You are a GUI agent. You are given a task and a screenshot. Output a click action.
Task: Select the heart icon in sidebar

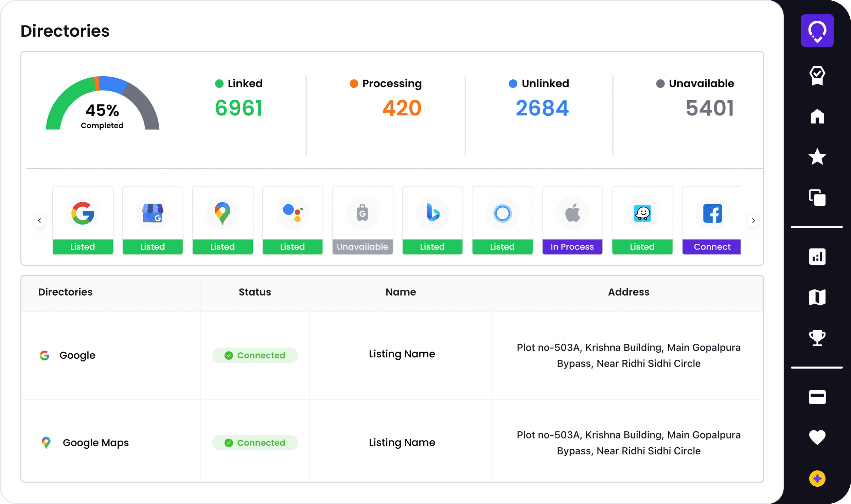tap(817, 437)
